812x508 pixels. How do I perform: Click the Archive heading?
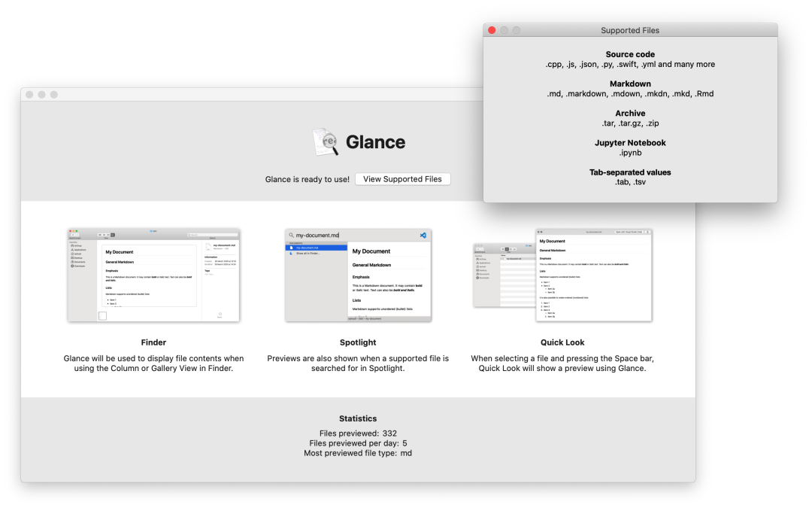630,114
